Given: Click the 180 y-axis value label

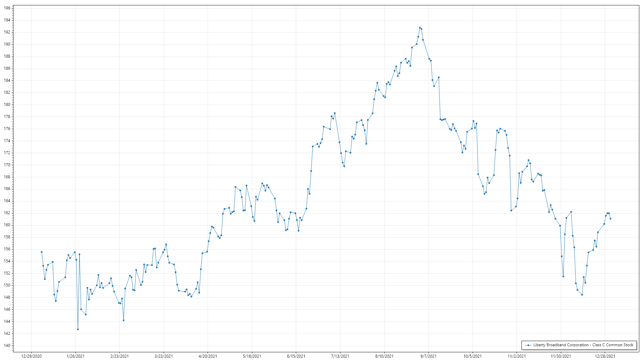Looking at the screenshot, I should point(7,105).
